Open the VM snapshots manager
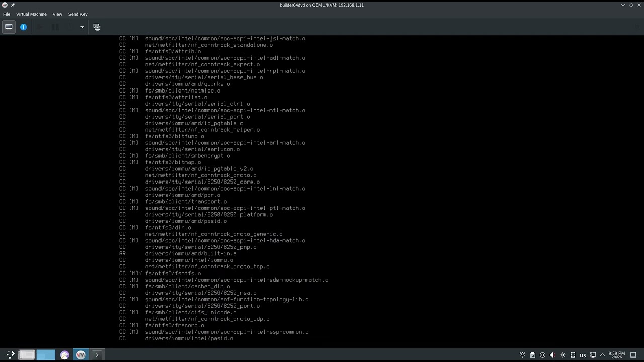This screenshot has height=362, width=644. pyautogui.click(x=97, y=27)
